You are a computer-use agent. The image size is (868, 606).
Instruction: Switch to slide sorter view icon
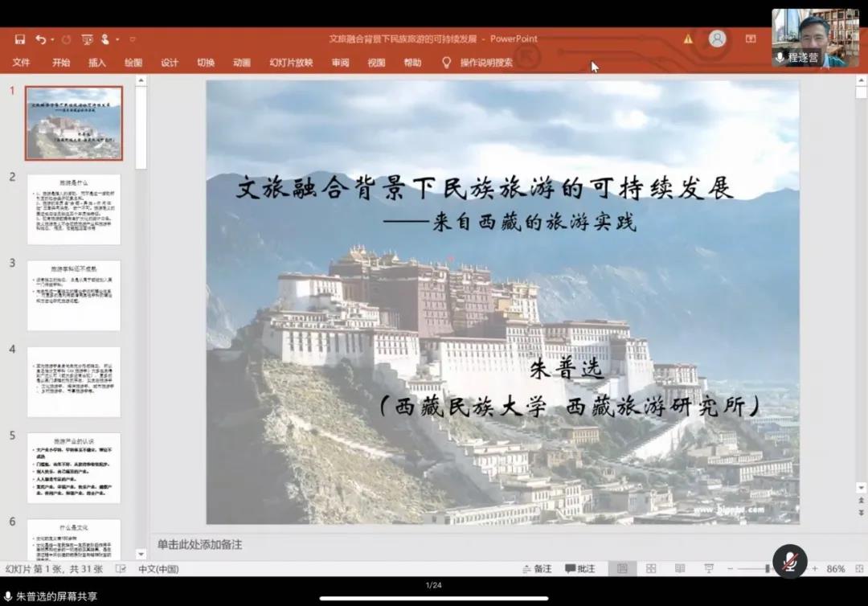(651, 569)
